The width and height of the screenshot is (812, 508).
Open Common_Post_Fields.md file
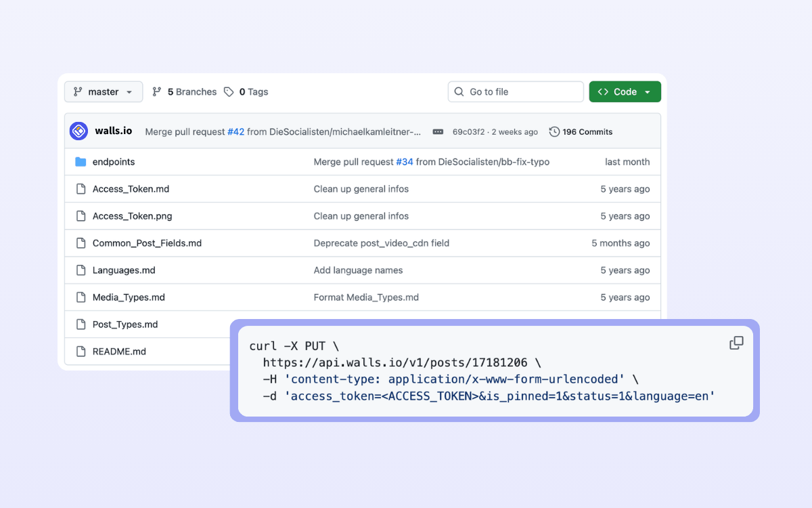pyautogui.click(x=147, y=243)
